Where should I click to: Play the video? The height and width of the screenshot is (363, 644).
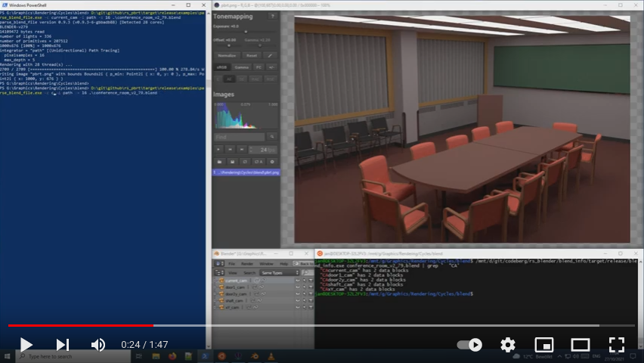26,345
